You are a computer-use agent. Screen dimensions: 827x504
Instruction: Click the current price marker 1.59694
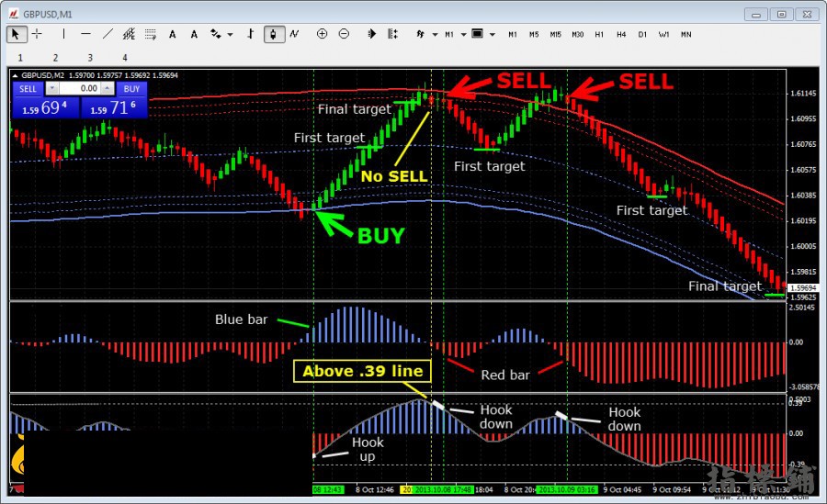(803, 288)
